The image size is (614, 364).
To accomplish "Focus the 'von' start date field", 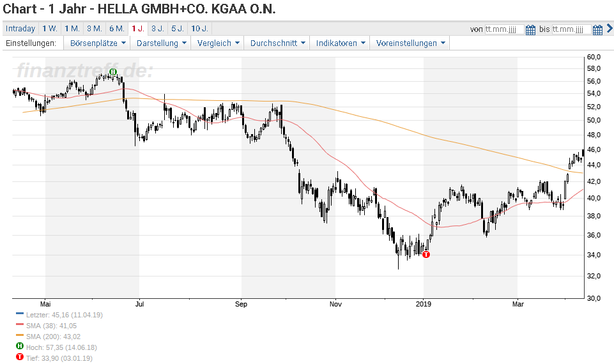I will coord(504,29).
